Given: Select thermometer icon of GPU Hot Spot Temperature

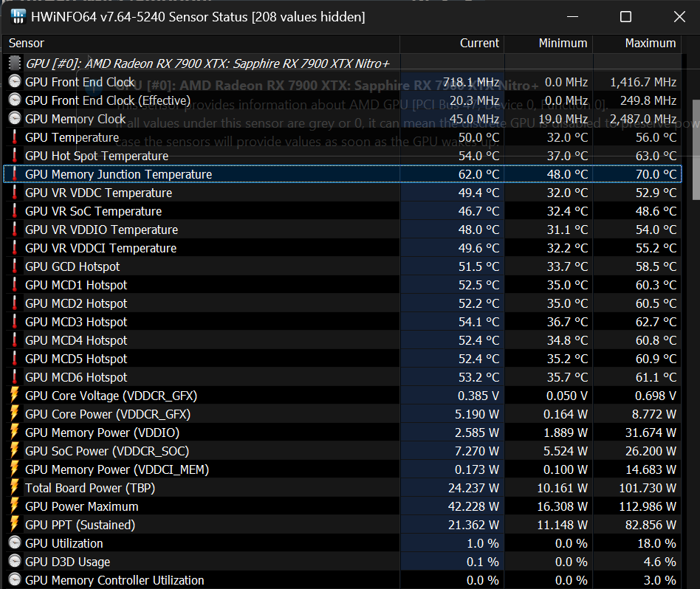Looking at the screenshot, I should coord(15,156).
